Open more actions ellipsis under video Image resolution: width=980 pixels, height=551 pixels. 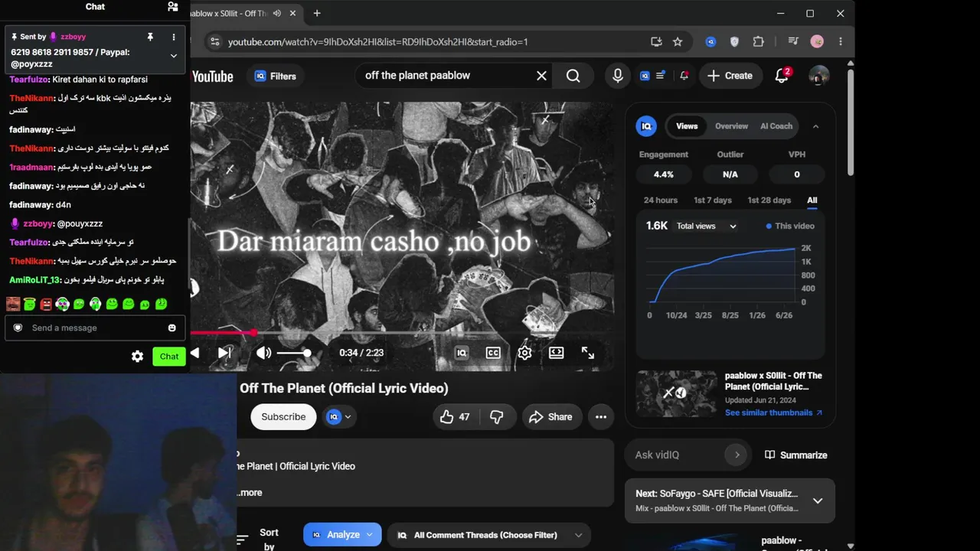coord(601,417)
